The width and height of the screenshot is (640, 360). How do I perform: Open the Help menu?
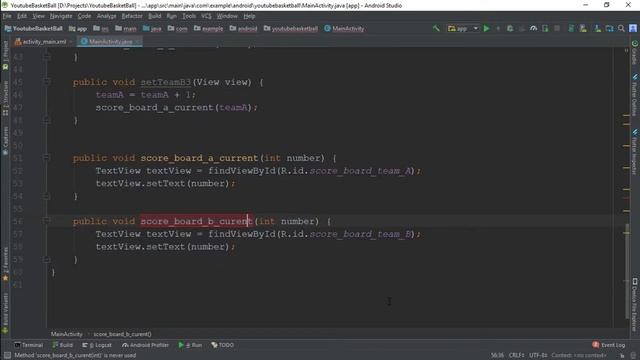click(249, 16)
